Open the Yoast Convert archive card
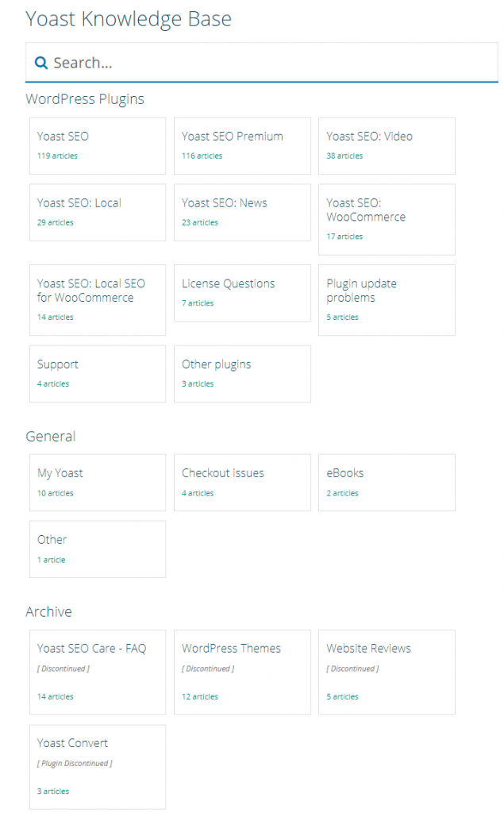 [98, 768]
